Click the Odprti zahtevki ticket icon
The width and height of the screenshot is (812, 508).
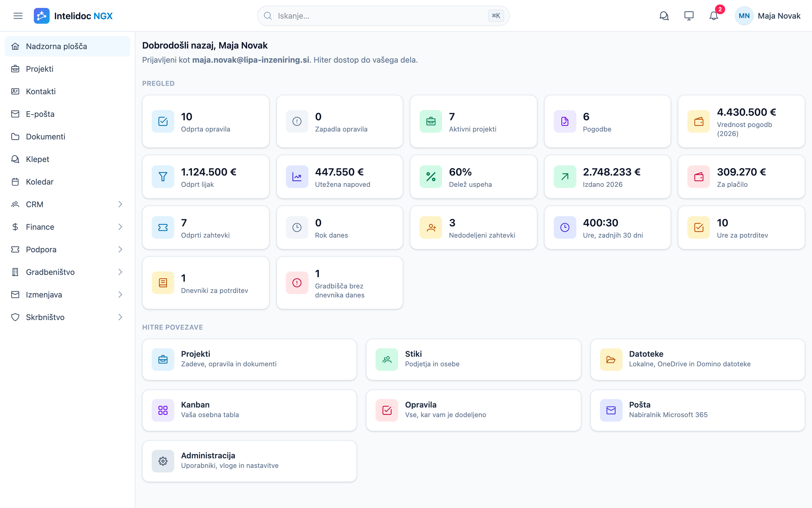click(163, 227)
